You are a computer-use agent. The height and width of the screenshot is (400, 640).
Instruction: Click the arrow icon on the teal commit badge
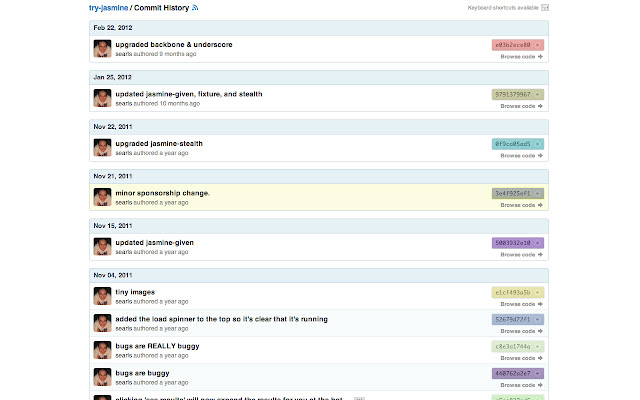click(538, 144)
